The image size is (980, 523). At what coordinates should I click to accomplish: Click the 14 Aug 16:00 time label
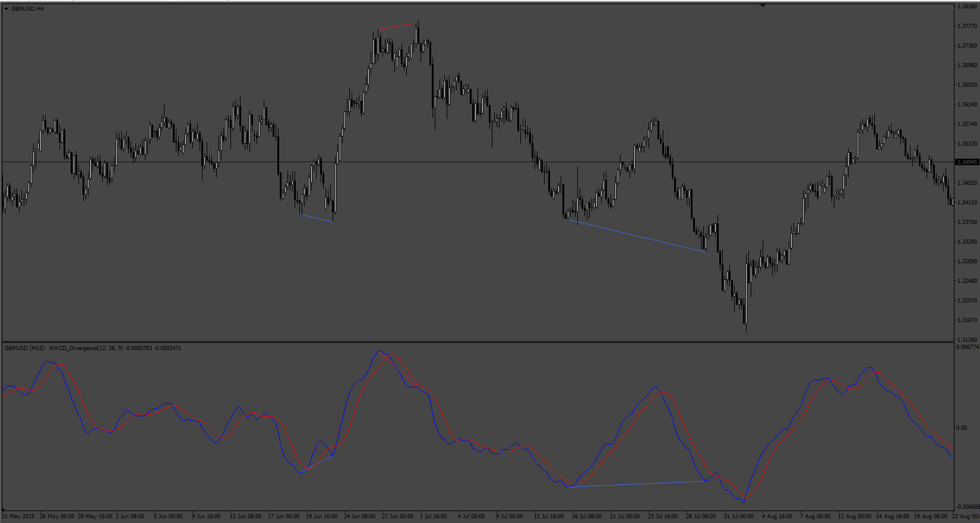pyautogui.click(x=893, y=516)
